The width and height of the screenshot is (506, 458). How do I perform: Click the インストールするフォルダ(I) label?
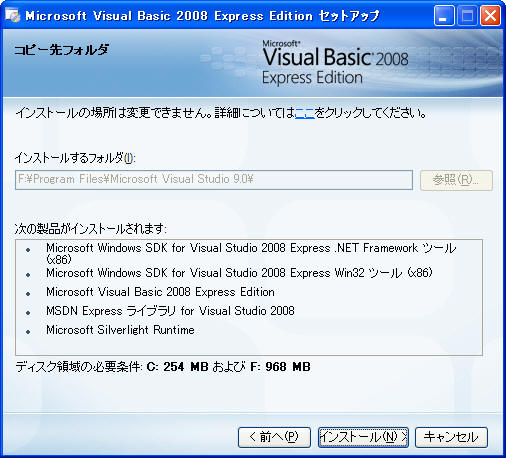(x=75, y=158)
